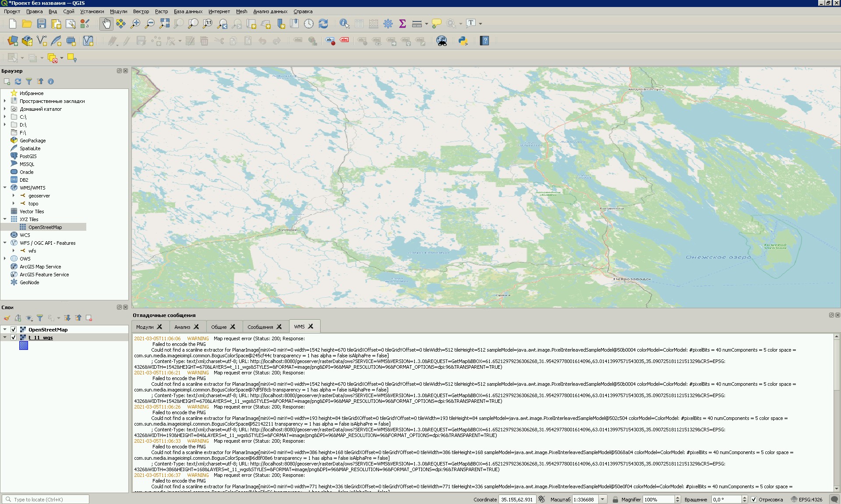Open the Identify Features tool
The image size is (841, 504).
(x=344, y=24)
